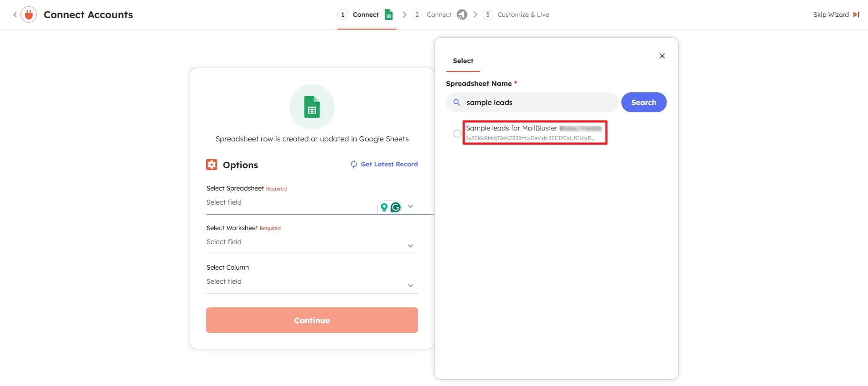Click the Google Sheets icon in step 1
The width and height of the screenshot is (868, 386).
(x=389, y=15)
